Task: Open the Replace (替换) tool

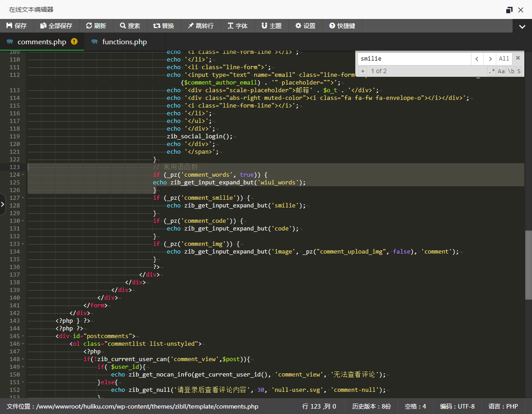Action: [164, 26]
